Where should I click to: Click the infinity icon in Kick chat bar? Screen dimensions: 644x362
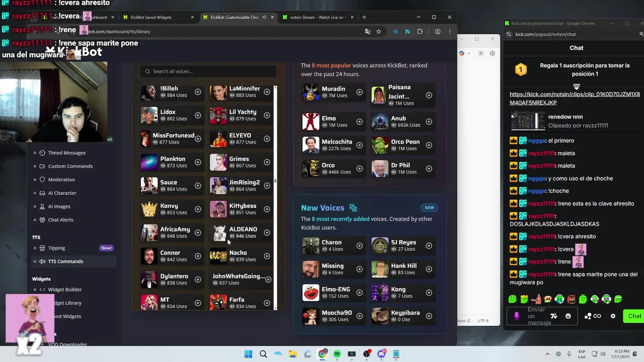(x=597, y=316)
